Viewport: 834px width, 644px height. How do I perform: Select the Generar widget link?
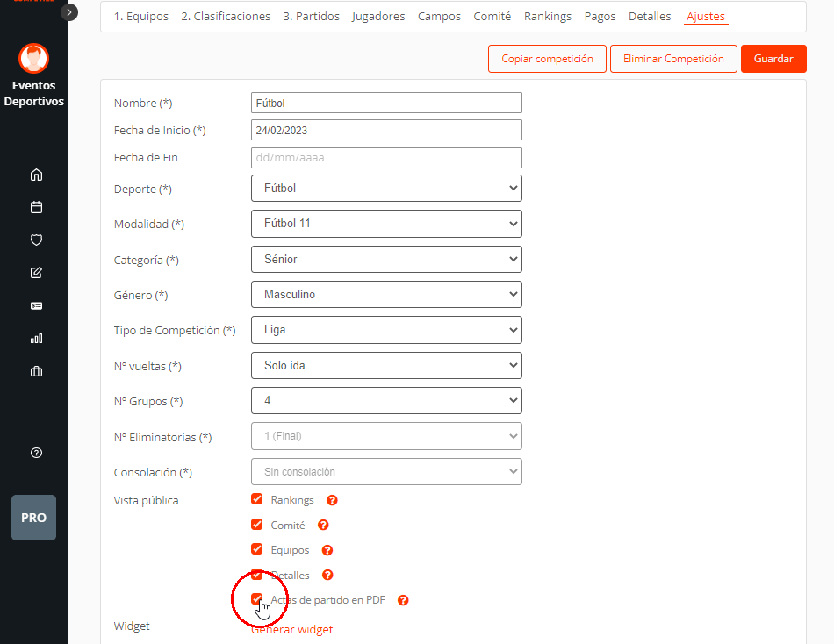291,629
